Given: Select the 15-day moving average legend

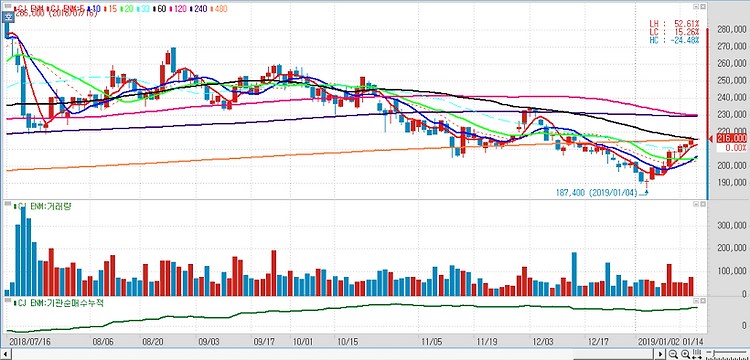Looking at the screenshot, I should 110,9.
